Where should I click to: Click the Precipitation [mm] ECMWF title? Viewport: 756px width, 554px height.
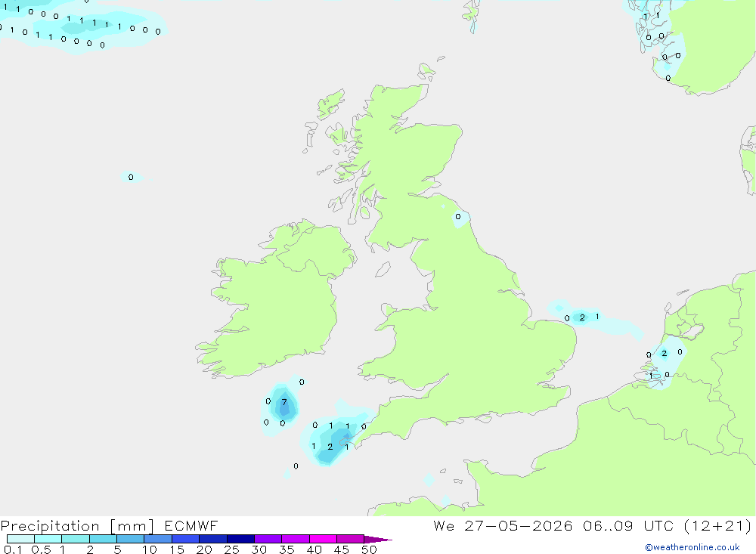tap(109, 525)
